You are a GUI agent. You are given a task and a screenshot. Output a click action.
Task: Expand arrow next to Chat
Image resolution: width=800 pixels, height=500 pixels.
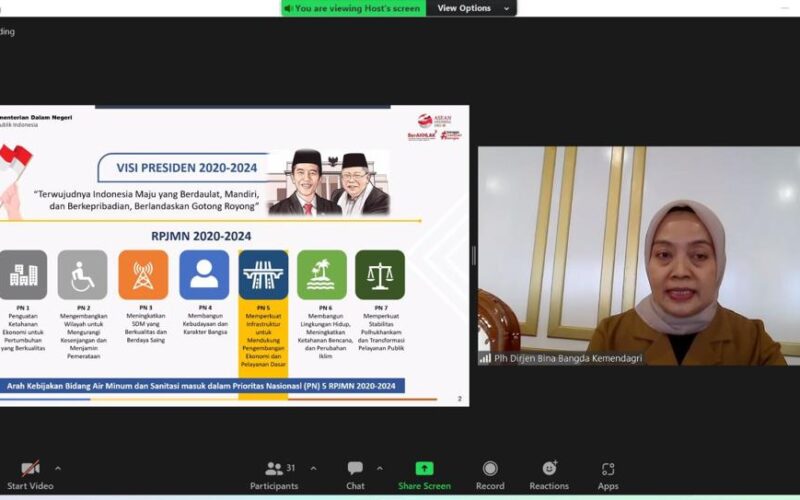(x=380, y=468)
